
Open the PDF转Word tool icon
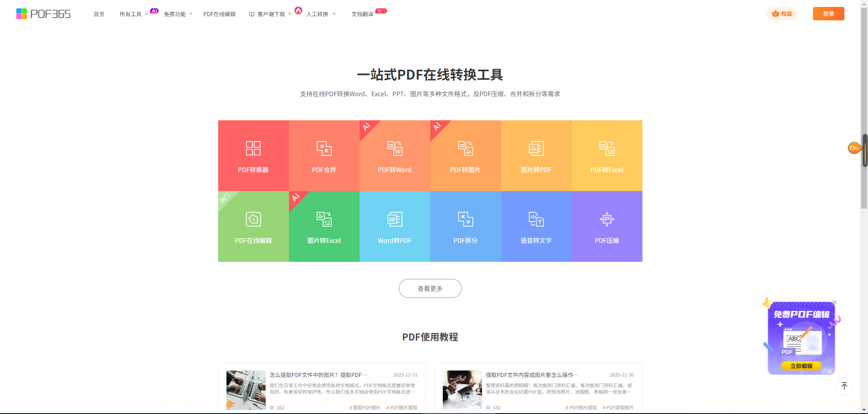point(395,148)
